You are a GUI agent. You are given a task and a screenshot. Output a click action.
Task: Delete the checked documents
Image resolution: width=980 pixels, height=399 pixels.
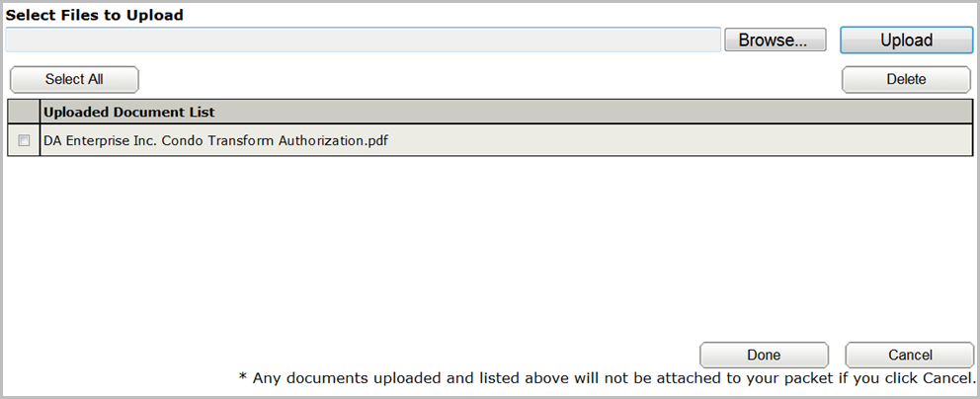pos(906,79)
